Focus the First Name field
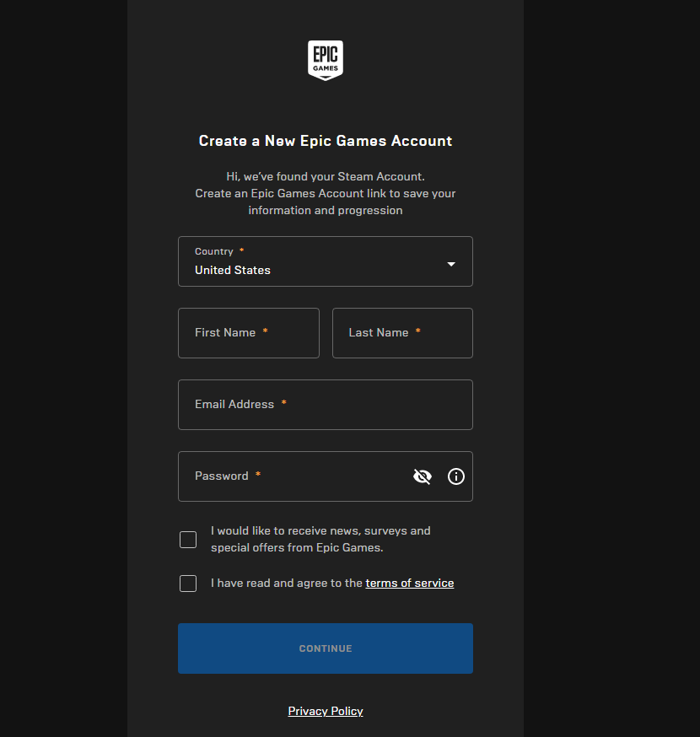This screenshot has width=700, height=737. click(x=248, y=333)
